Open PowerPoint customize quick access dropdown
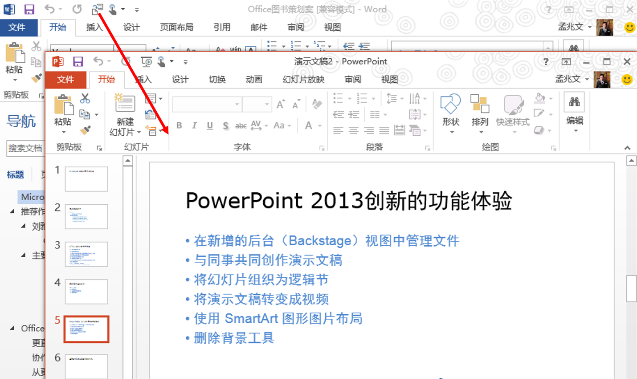Screen dimensions: 637x379 coord(185,62)
